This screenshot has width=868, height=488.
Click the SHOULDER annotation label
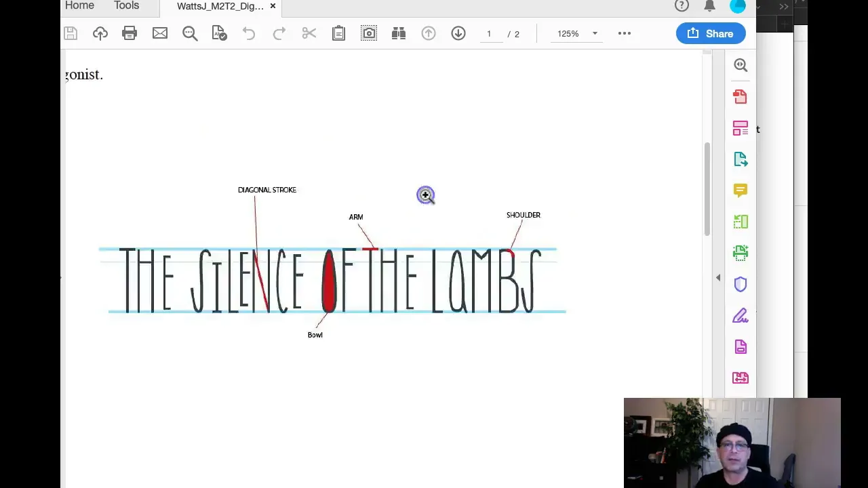click(x=524, y=215)
